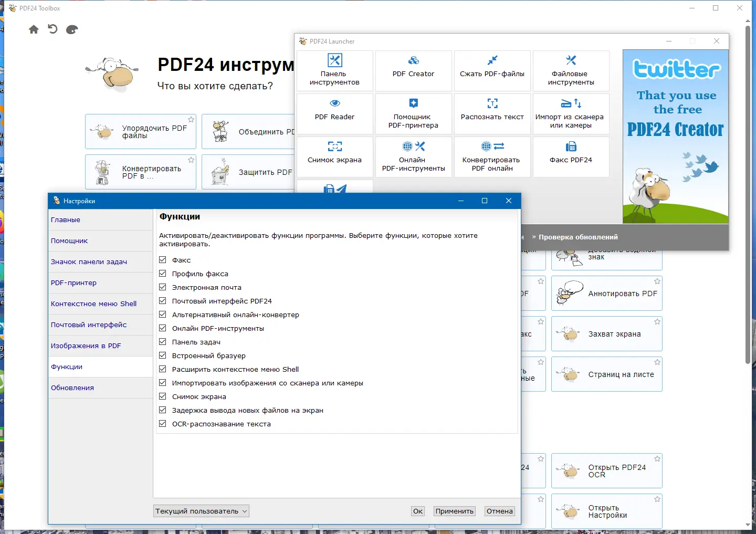This screenshot has width=756, height=534.
Task: Launch PDF Creator from the Launcher
Action: click(414, 71)
